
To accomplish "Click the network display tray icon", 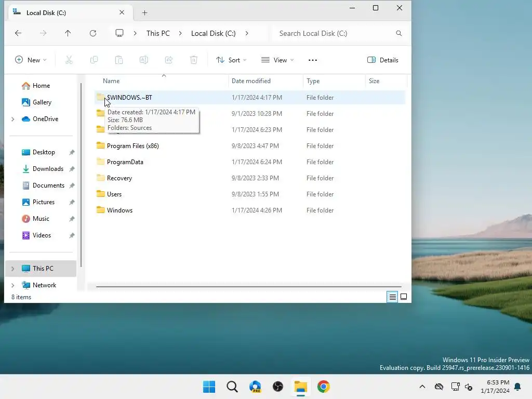I will click(x=455, y=387).
